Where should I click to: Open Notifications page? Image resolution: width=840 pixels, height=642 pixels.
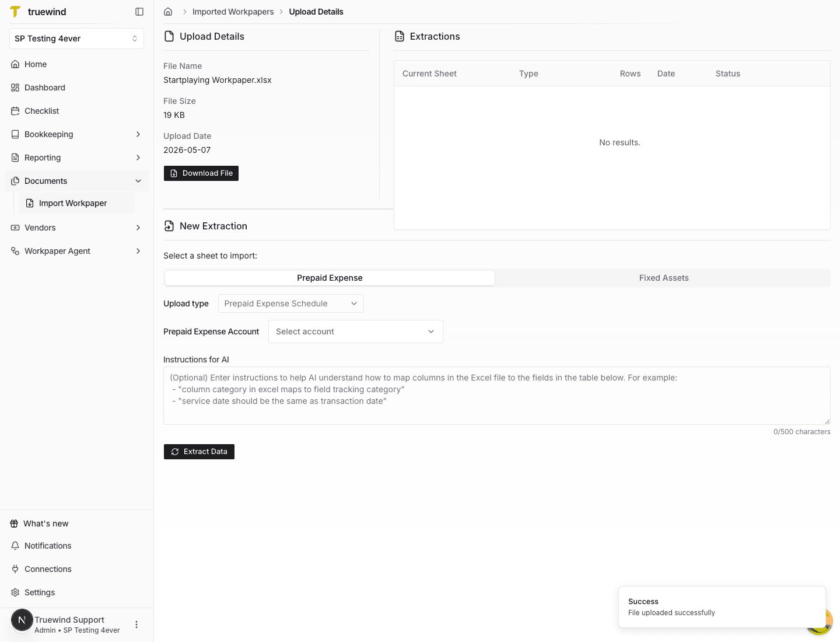pos(76,546)
